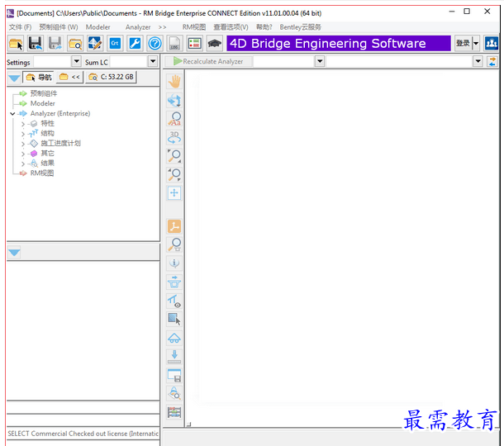Click the Recalculate Analyzer button
Viewport: 504px width, 446px height.
[208, 61]
